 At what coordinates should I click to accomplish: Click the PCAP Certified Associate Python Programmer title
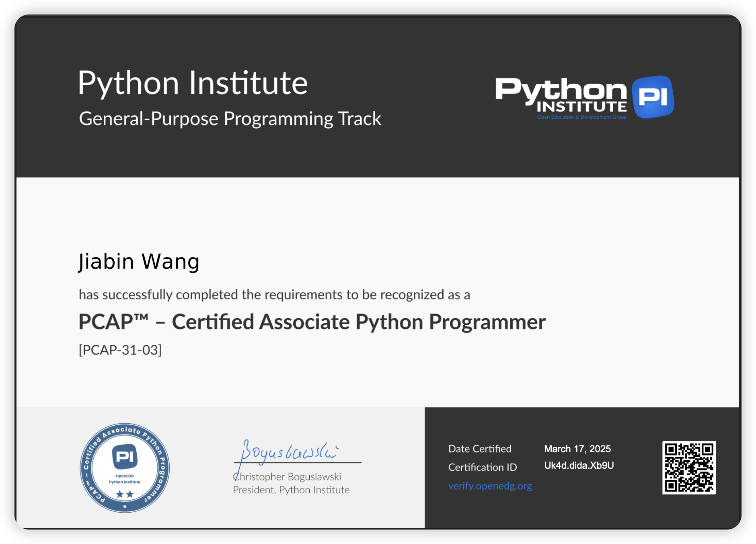(312, 322)
